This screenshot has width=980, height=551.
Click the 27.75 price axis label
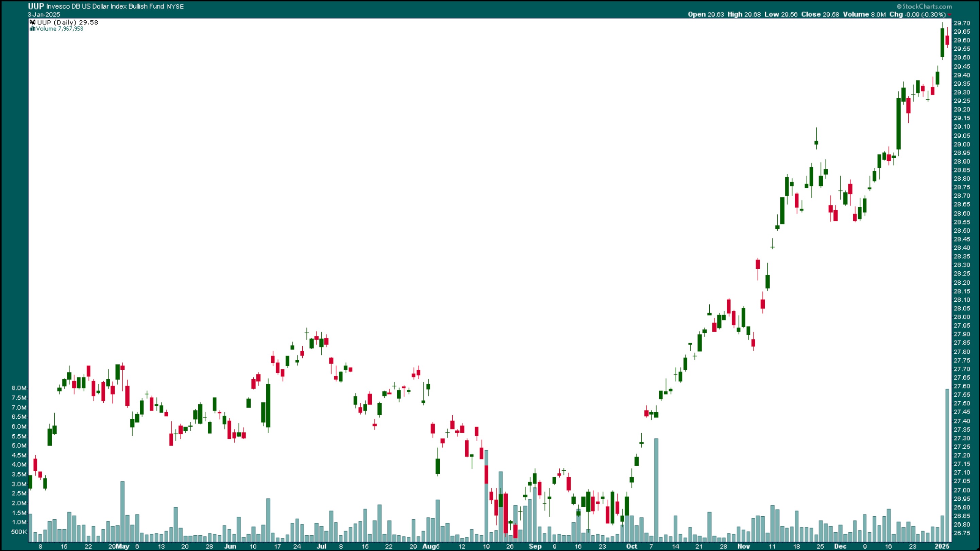click(x=961, y=360)
